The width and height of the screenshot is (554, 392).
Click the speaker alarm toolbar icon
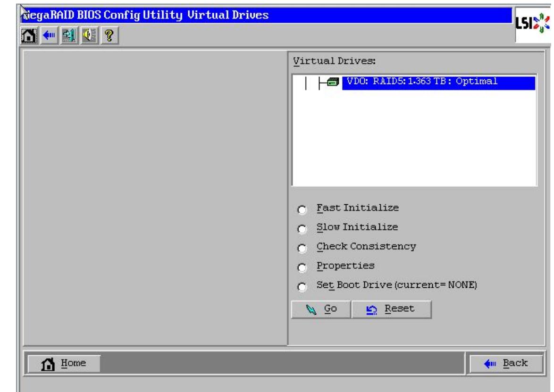pos(89,36)
